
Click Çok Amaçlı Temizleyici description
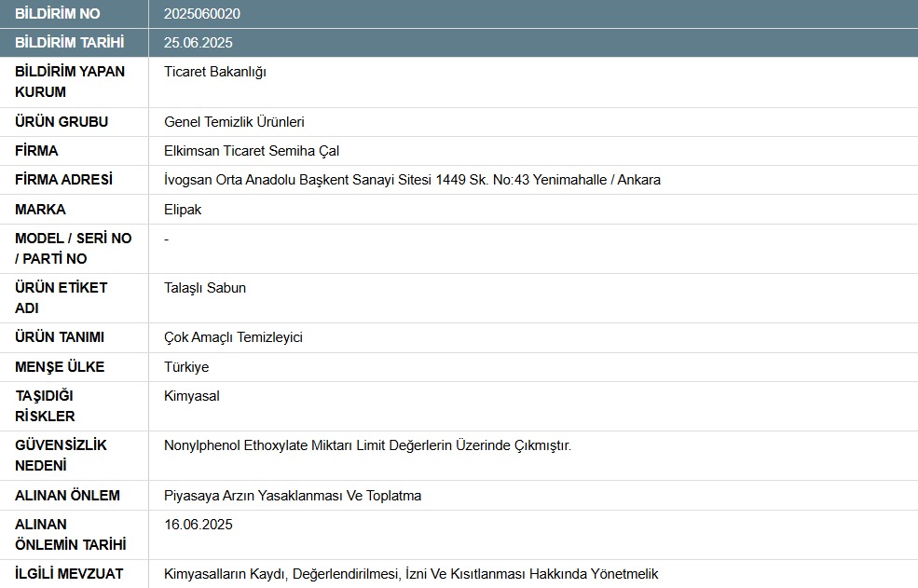(x=235, y=337)
